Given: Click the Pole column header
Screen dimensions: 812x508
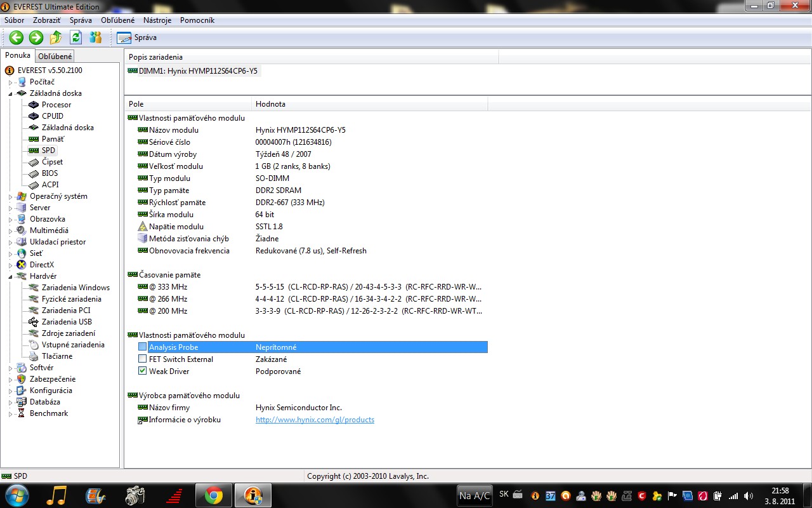Looking at the screenshot, I should [188, 104].
